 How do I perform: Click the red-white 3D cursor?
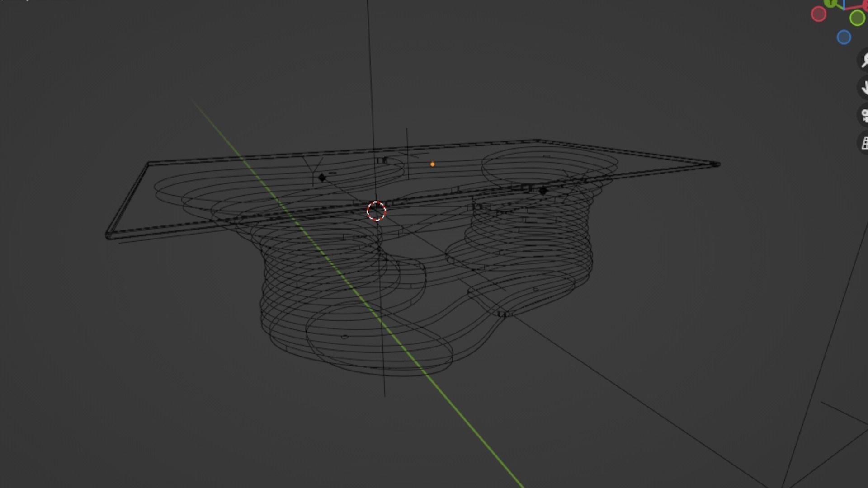(376, 211)
